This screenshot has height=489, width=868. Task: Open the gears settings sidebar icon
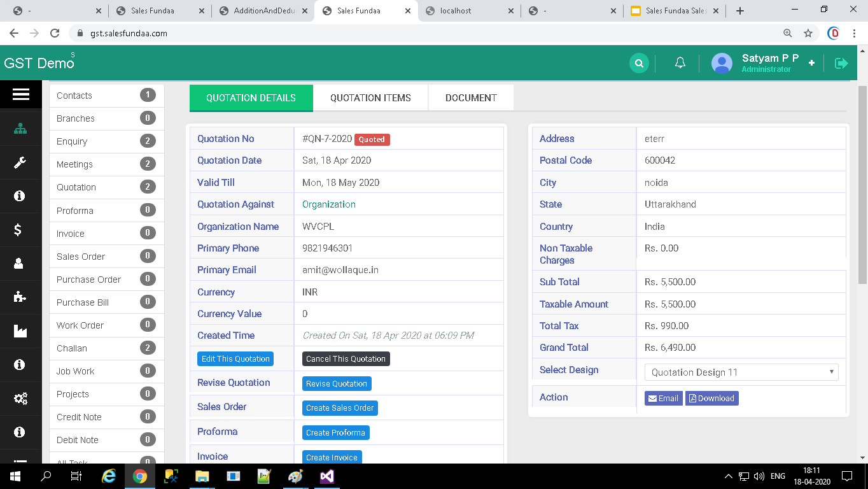(x=20, y=399)
